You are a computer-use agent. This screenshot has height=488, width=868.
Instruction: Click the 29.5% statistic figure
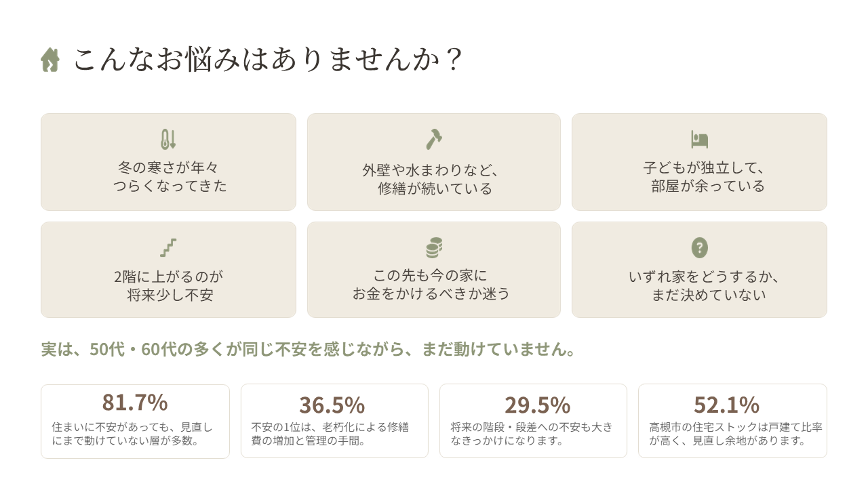[x=537, y=405]
